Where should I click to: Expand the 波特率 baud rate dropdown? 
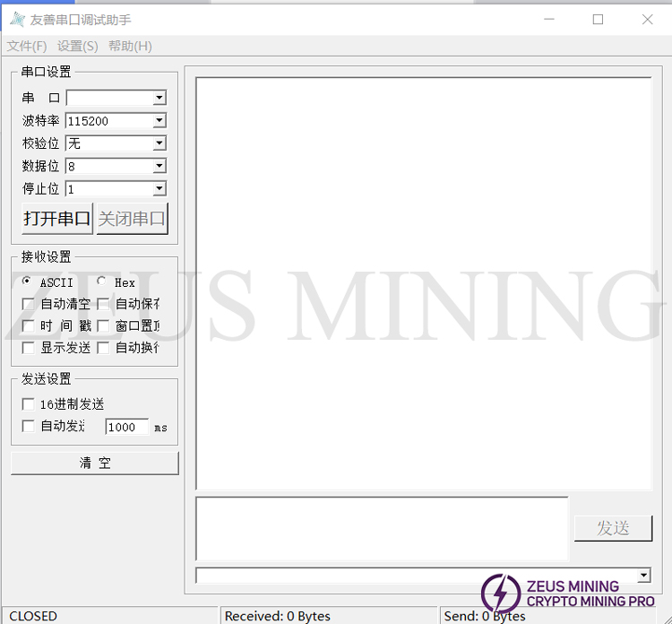coord(159,120)
